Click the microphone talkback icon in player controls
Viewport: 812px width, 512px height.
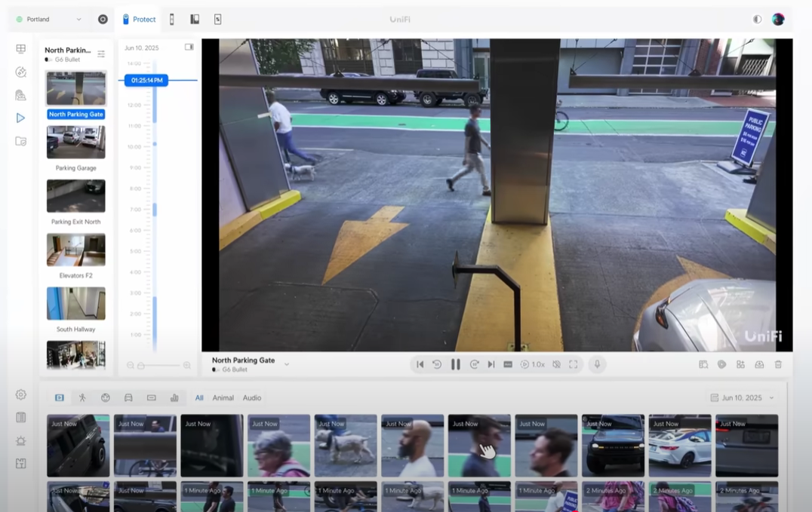597,364
